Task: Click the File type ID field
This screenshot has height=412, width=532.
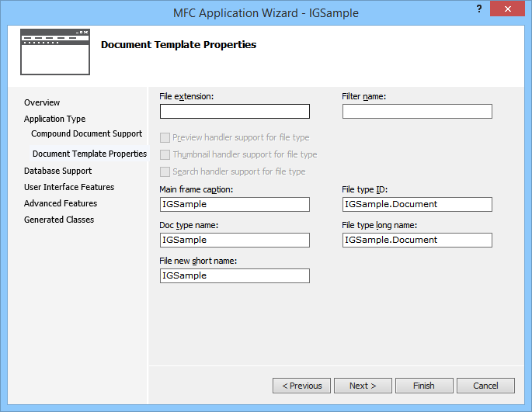Action: [417, 204]
